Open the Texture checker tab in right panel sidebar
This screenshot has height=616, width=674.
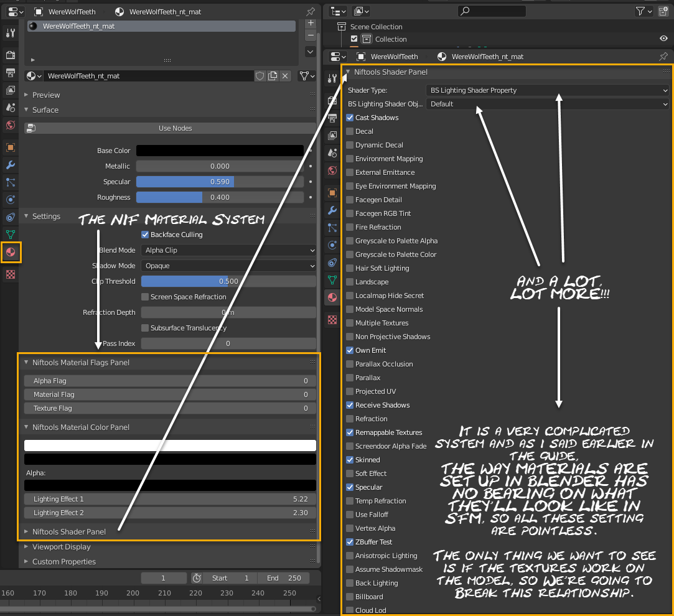[x=332, y=320]
